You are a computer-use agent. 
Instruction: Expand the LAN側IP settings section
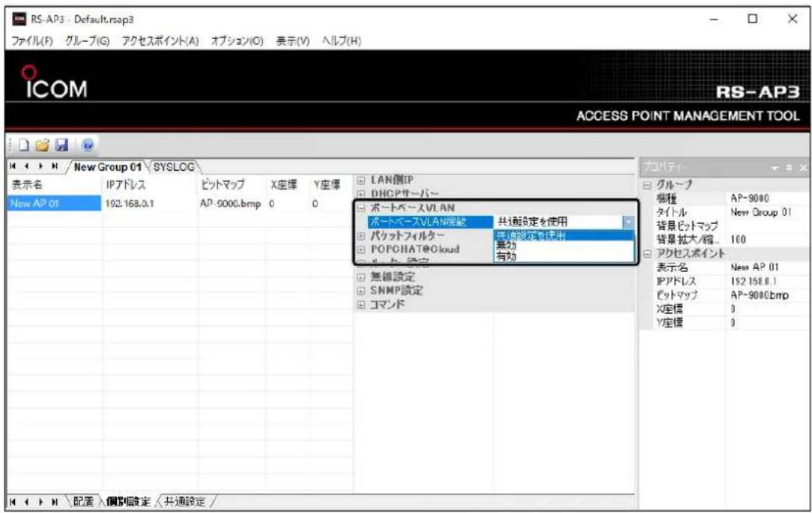pos(361,180)
